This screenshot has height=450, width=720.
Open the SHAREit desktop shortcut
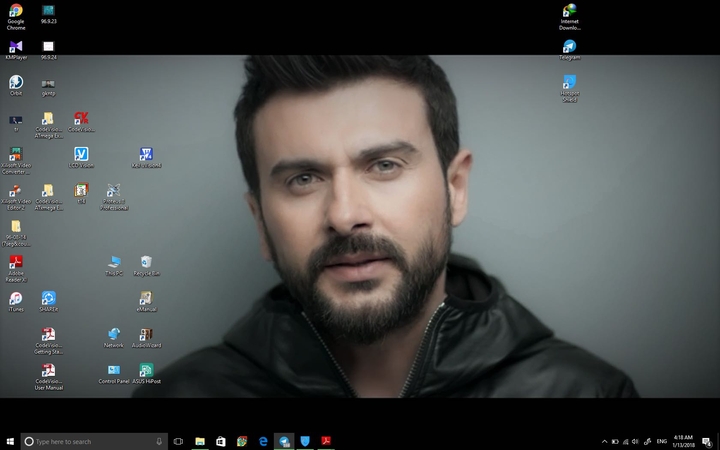(48, 302)
